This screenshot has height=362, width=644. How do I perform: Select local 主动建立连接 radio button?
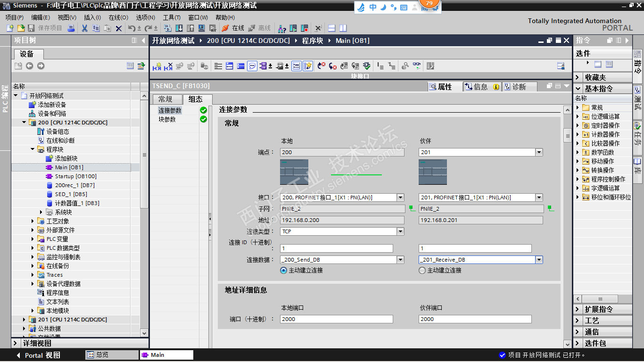coord(283,271)
